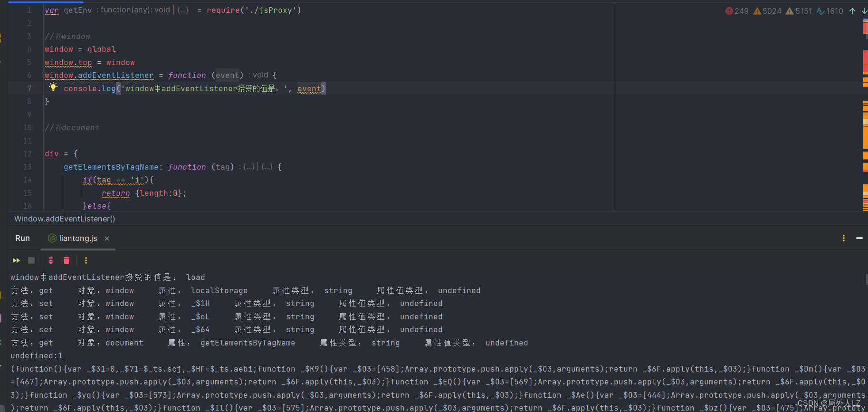Click the grey Stop square in Run toolbar
Image resolution: width=868 pixels, height=412 pixels.
coord(31,260)
